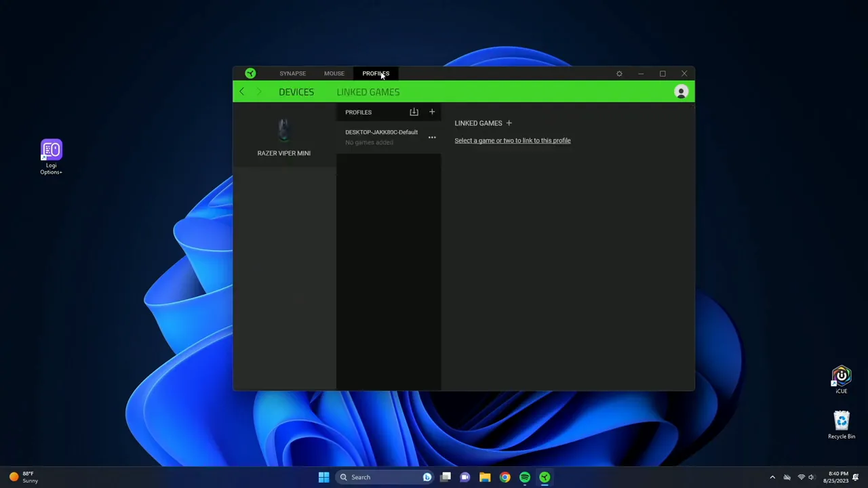This screenshot has width=868, height=488.
Task: Launch Spotify from the taskbar
Action: click(x=525, y=477)
